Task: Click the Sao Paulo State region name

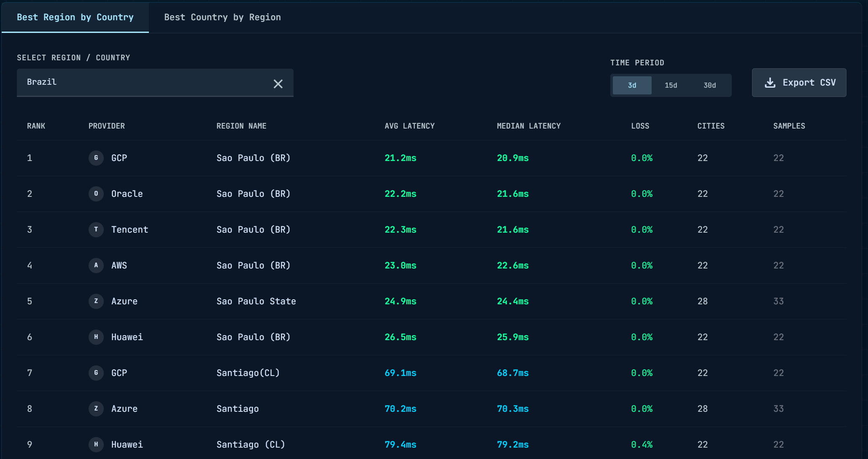Action: (x=256, y=301)
